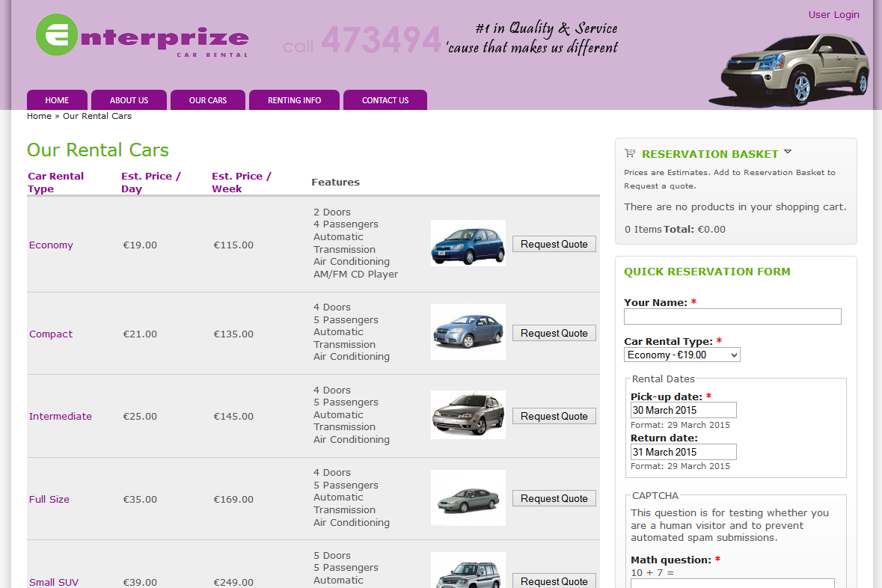Viewport: 882px width, 588px height.
Task: Click the Pick-up date field
Action: click(683, 410)
